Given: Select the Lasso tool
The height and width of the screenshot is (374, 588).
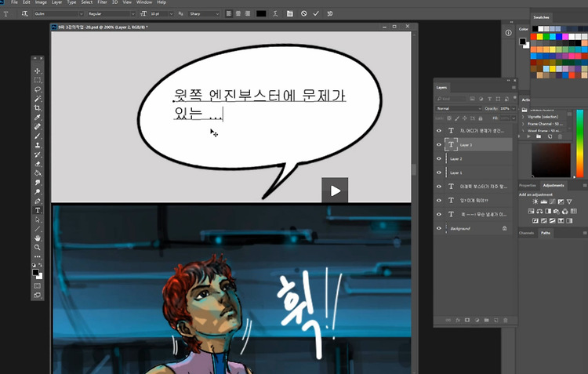Looking at the screenshot, I should [38, 89].
